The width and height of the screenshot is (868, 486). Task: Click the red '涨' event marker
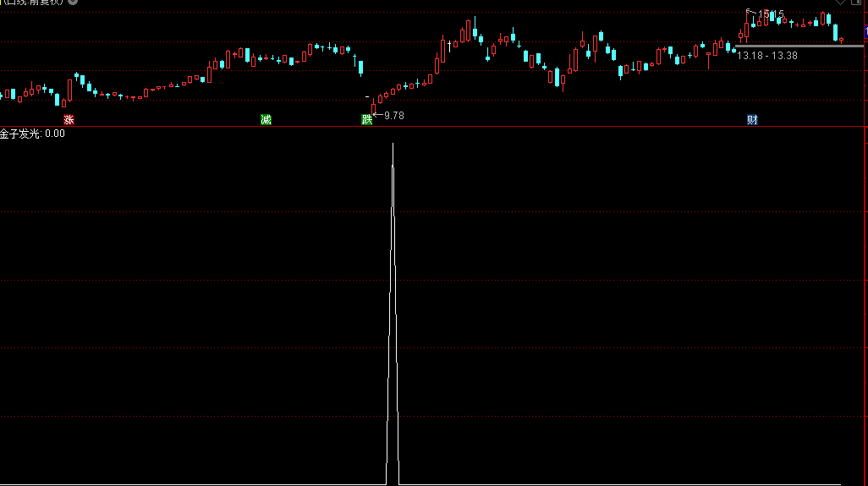point(69,120)
